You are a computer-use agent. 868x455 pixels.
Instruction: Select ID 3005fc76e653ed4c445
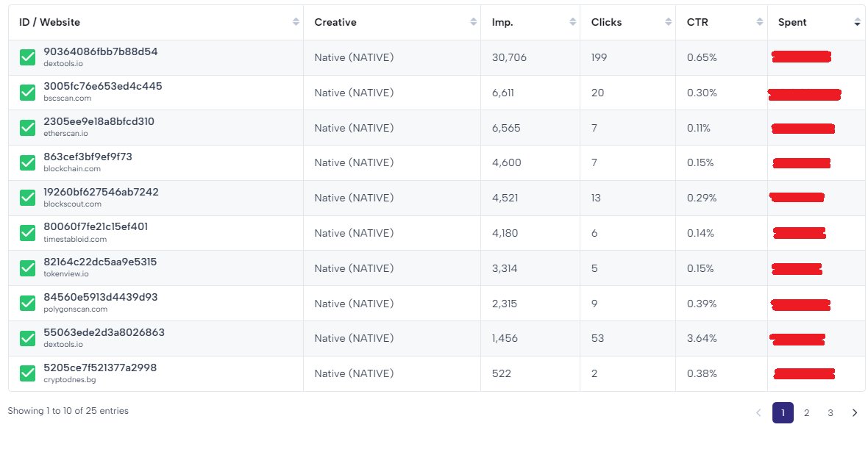(103, 86)
